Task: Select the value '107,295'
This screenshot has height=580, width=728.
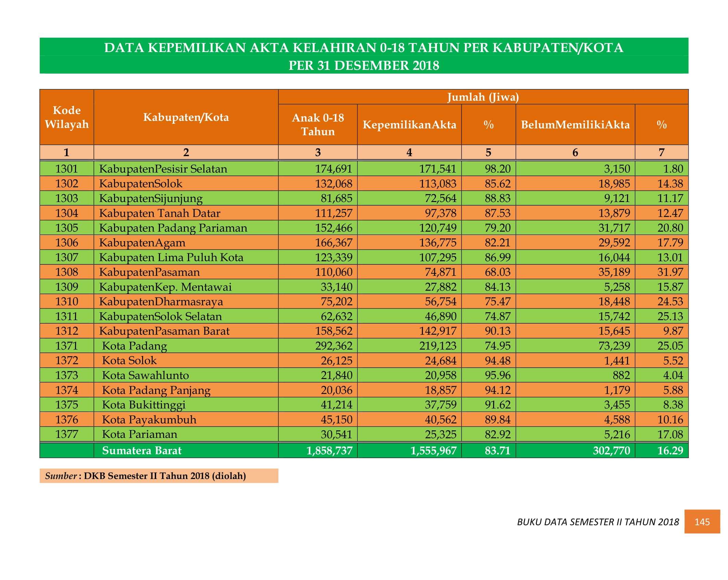Action: [438, 257]
